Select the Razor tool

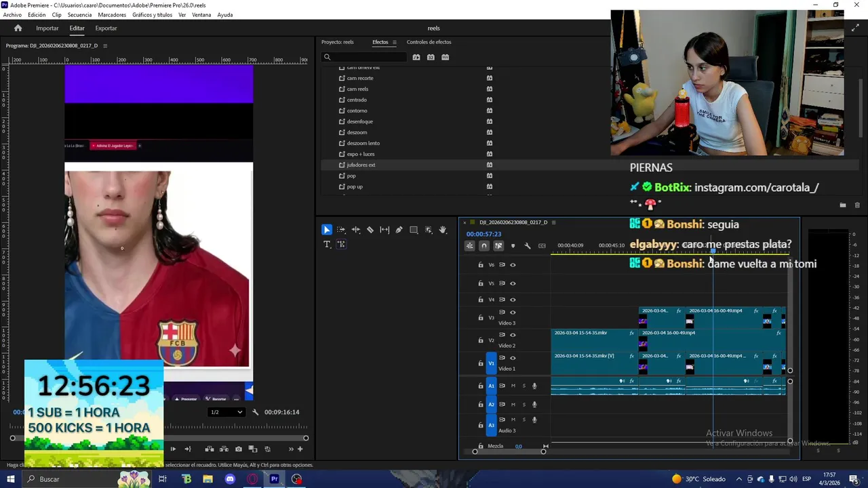pyautogui.click(x=370, y=230)
